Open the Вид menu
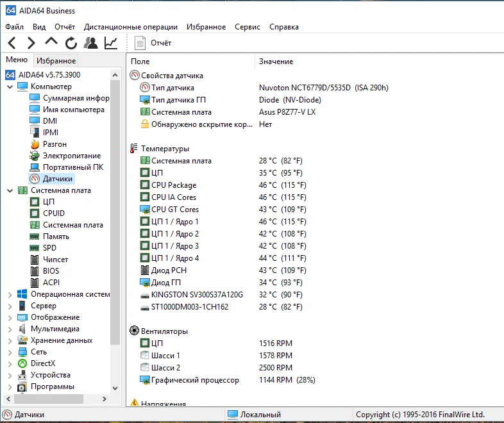 click(x=39, y=27)
